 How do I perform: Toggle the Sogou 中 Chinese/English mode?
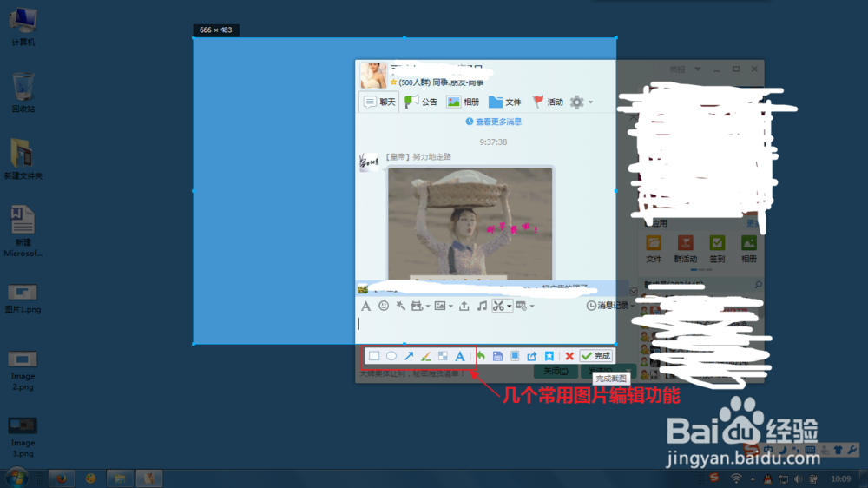pyautogui.click(x=768, y=450)
